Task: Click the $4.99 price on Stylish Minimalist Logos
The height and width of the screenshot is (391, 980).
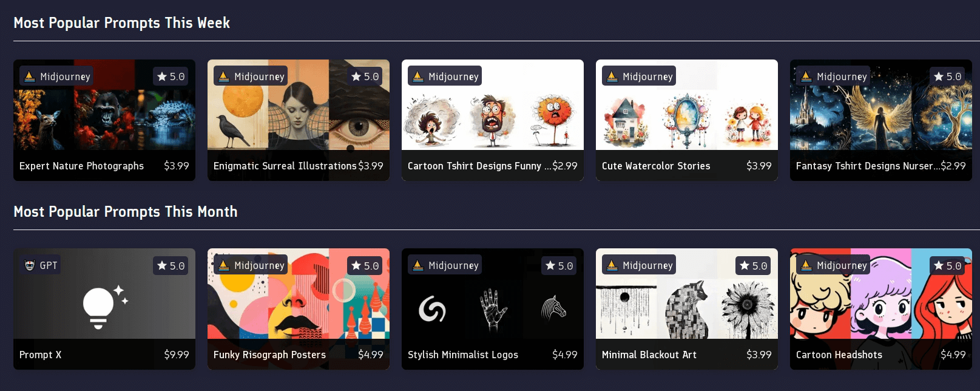Action: (x=565, y=355)
